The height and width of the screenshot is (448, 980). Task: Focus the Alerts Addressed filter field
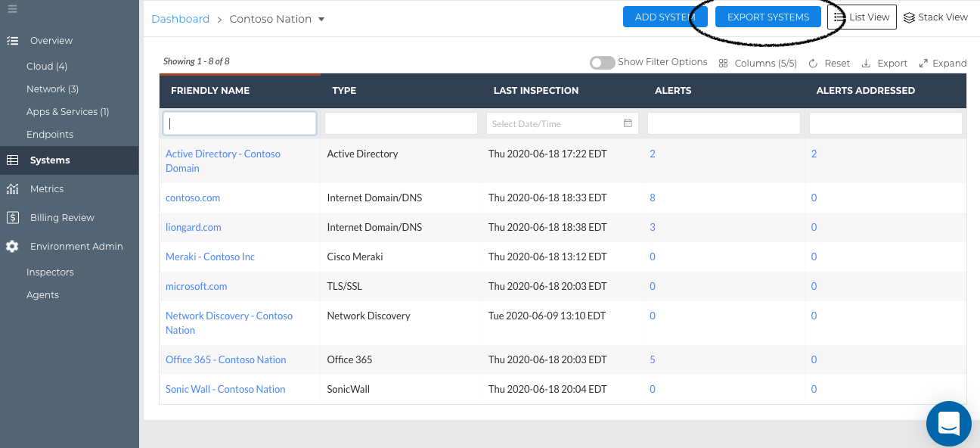[885, 123]
